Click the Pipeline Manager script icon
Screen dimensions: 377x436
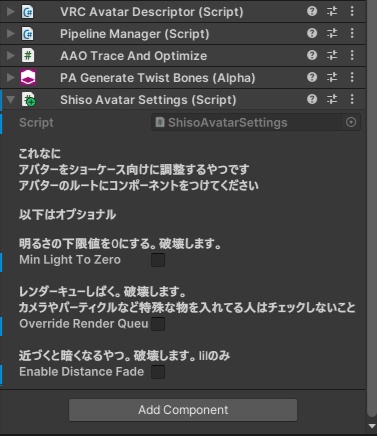tap(28, 34)
